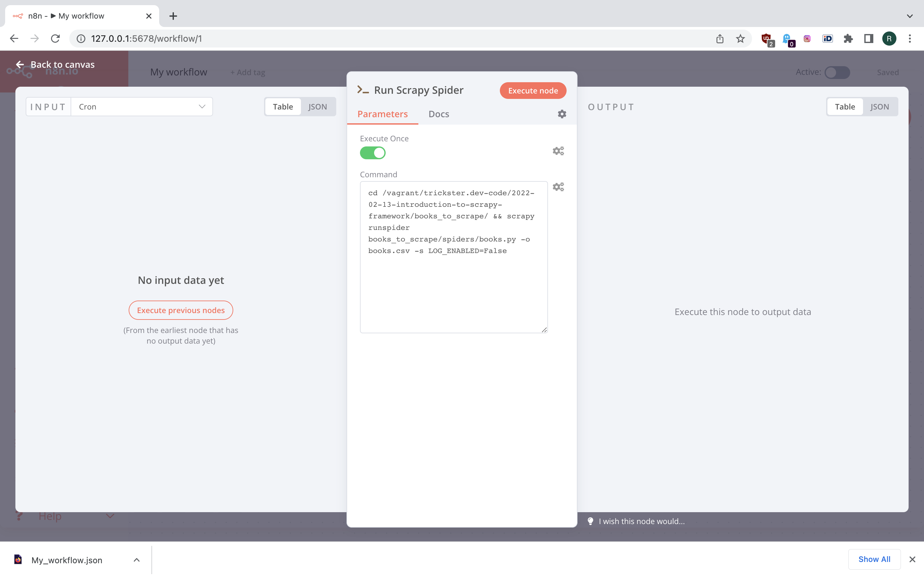
Task: Click the Help menu in sidebar
Action: tap(50, 516)
